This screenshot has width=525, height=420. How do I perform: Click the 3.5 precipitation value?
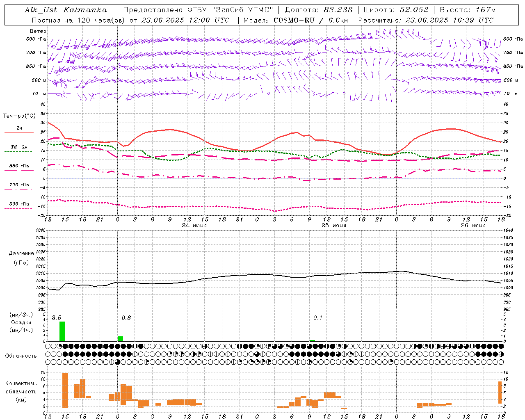pyautogui.click(x=57, y=317)
